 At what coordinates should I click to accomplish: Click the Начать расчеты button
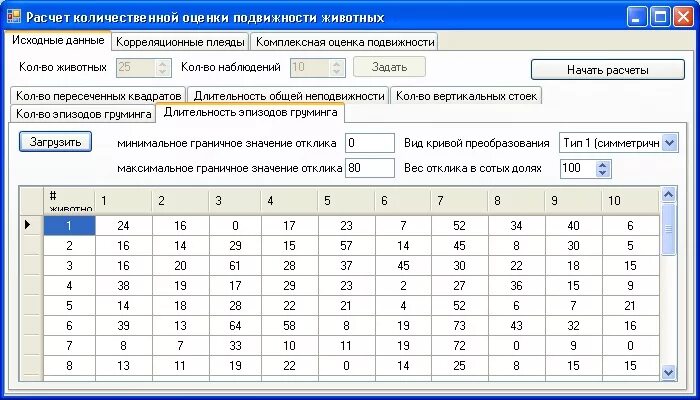[x=608, y=70]
